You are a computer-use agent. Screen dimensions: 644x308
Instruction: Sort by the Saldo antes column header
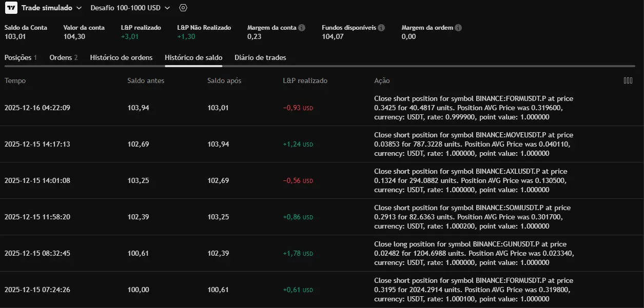tap(146, 80)
